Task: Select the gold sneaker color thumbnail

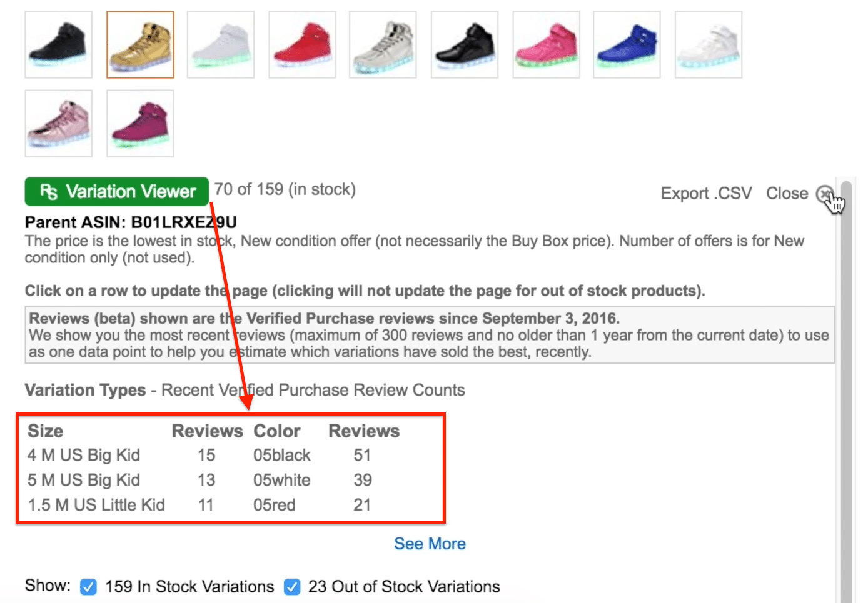Action: pyautogui.click(x=140, y=44)
